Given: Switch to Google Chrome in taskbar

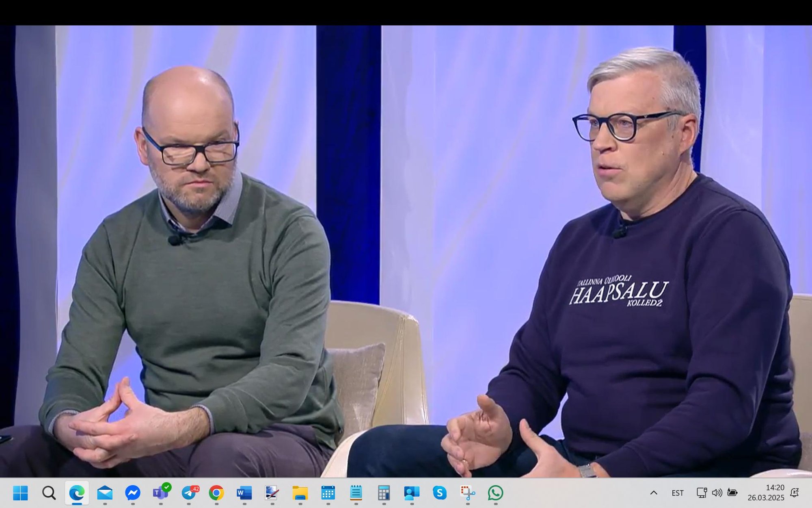Looking at the screenshot, I should (216, 493).
